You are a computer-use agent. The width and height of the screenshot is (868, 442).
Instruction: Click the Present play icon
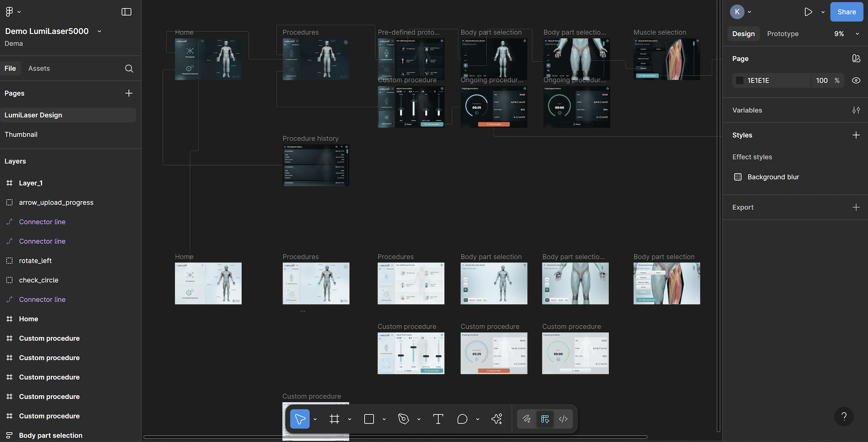808,12
